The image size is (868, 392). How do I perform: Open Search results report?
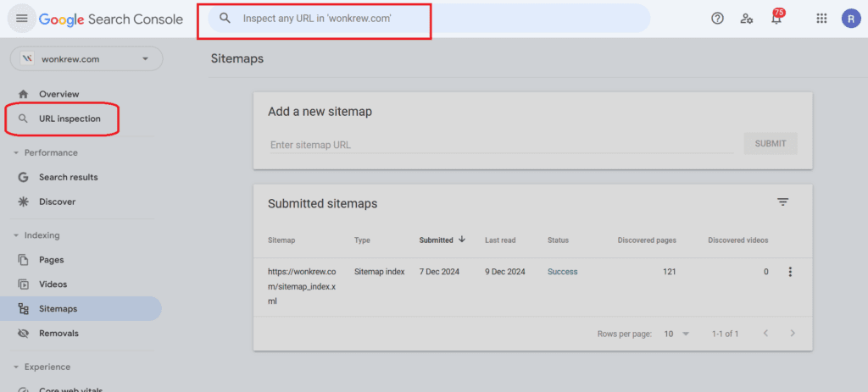click(x=68, y=177)
